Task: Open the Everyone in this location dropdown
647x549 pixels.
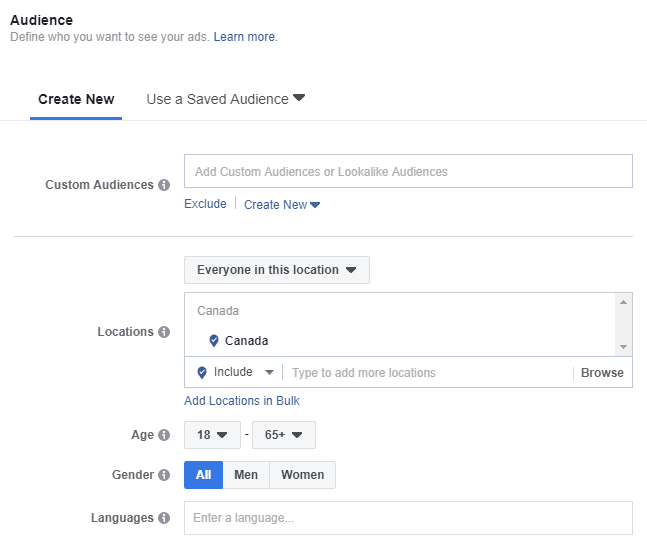Action: 276,270
